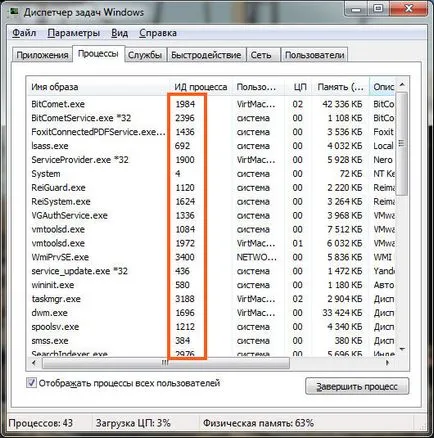Maximize the Task Manager window
Viewport: 434px width, 438px height.
[x=378, y=9]
